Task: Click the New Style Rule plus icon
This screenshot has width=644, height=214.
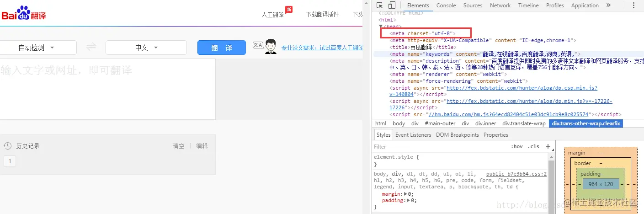Action: pos(548,146)
